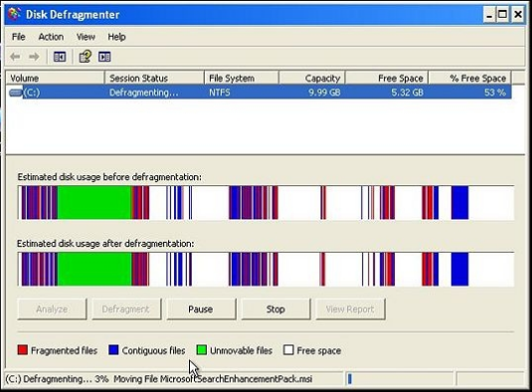Viewport: 532px width, 392px height.
Task: Open the File menu
Action: [x=18, y=37]
